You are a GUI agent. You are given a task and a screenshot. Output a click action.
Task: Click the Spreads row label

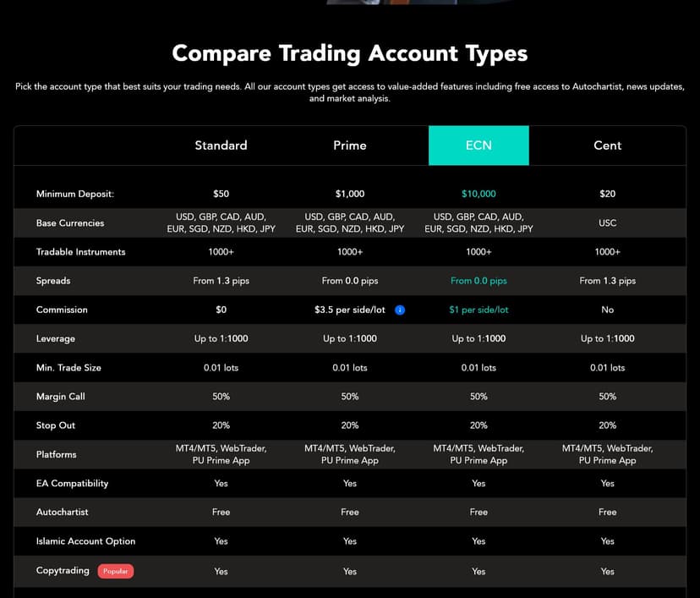click(x=53, y=281)
